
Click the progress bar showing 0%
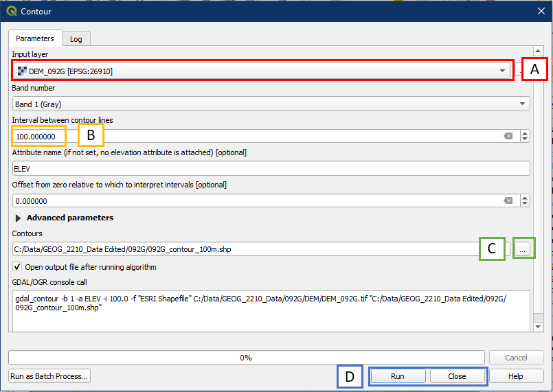pos(245,358)
